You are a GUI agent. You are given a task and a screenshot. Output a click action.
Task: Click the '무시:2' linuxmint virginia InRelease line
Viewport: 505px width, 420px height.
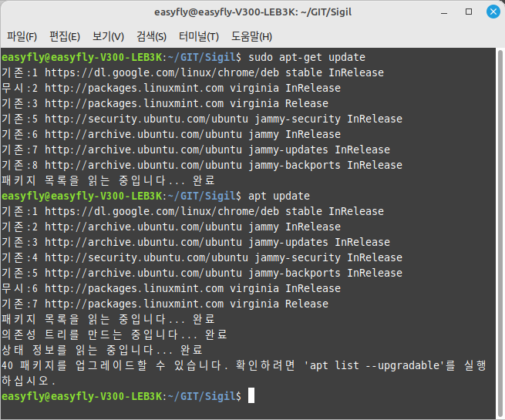[x=171, y=88]
